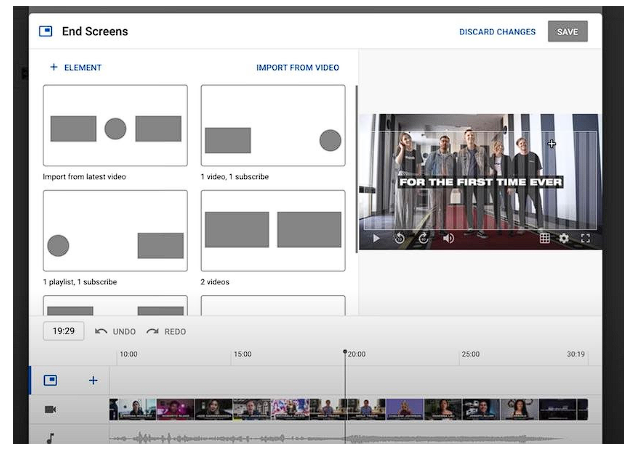The image size is (634, 456).
Task: Click end screen track icon in timeline
Action: (50, 380)
